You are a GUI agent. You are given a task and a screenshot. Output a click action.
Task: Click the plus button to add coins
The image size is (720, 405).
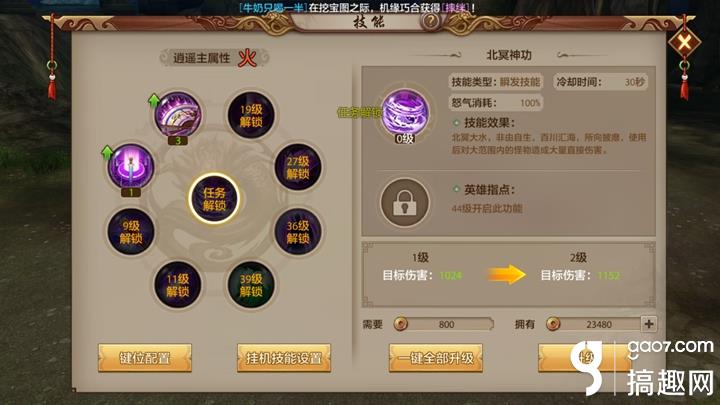point(649,324)
